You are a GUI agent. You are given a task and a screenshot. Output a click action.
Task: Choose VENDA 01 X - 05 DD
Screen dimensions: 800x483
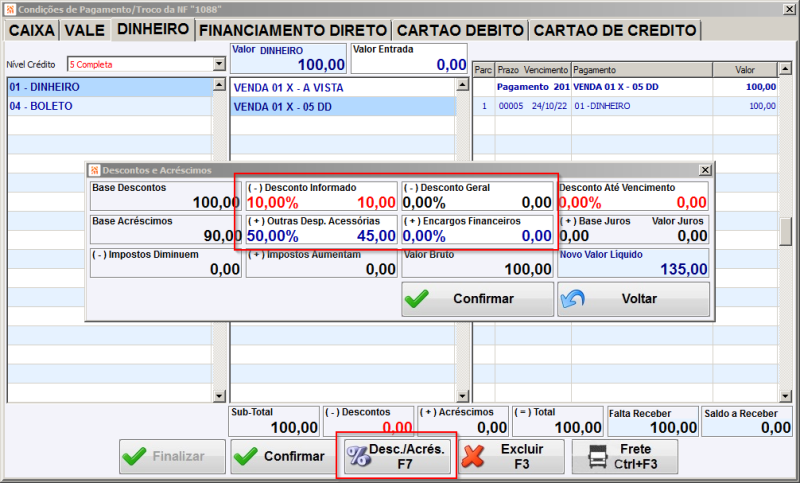(343, 107)
